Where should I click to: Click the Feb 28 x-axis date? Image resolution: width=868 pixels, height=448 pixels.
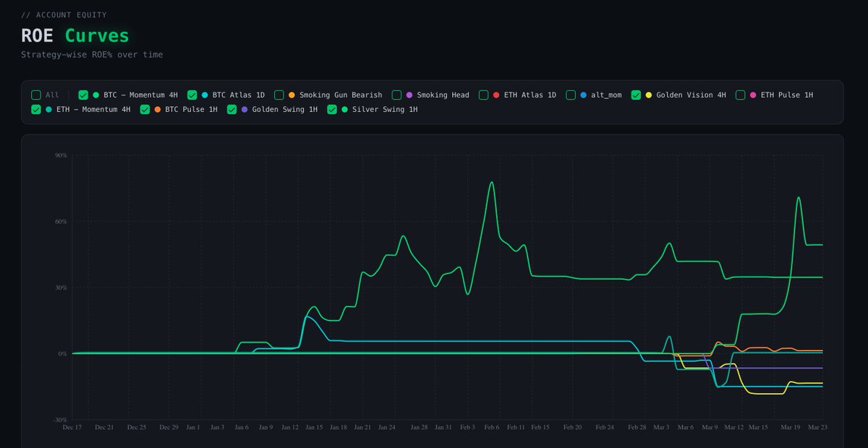tap(637, 428)
